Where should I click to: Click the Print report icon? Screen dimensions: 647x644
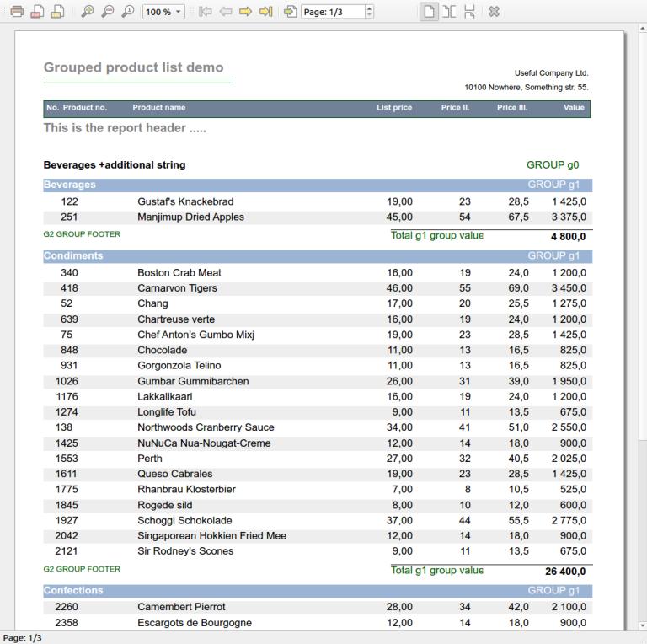click(16, 12)
